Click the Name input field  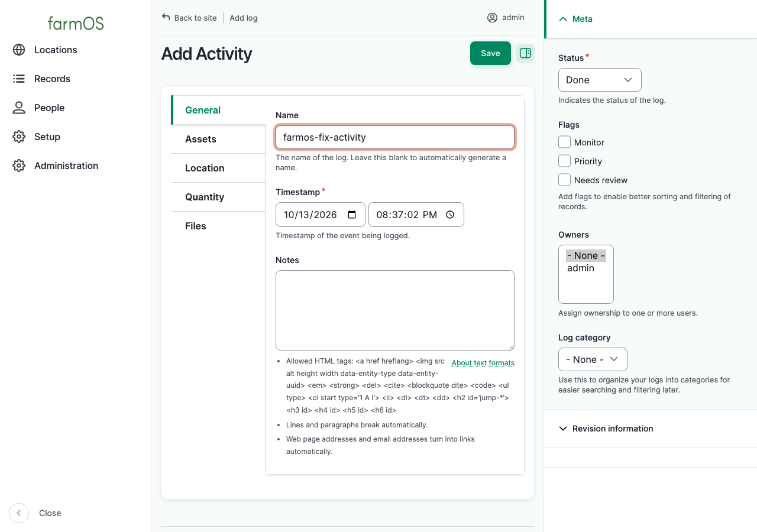(395, 137)
